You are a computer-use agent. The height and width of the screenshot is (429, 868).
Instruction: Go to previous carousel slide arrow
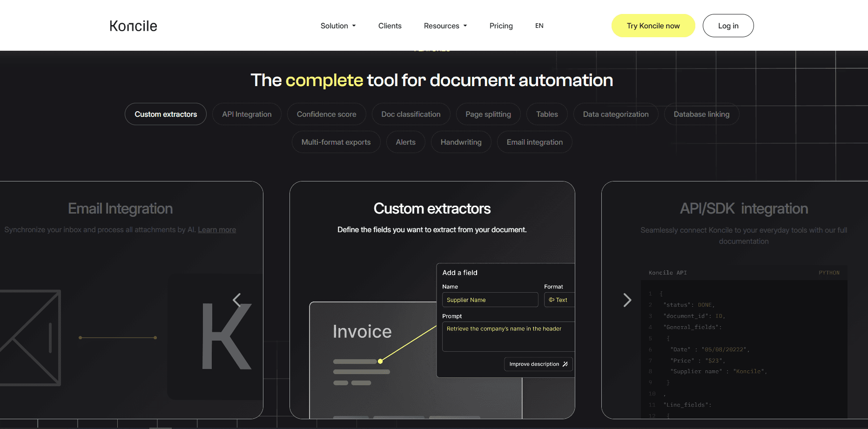[237, 300]
